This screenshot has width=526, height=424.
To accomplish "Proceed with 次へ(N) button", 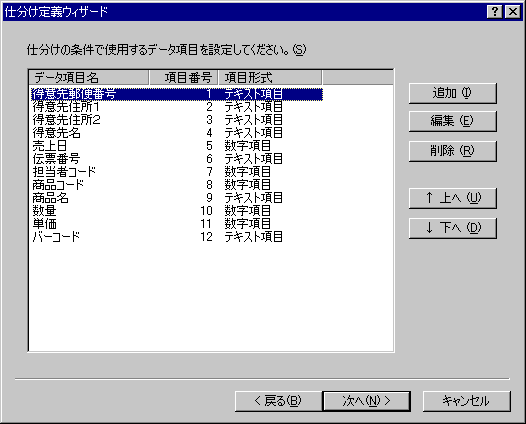I will point(366,401).
